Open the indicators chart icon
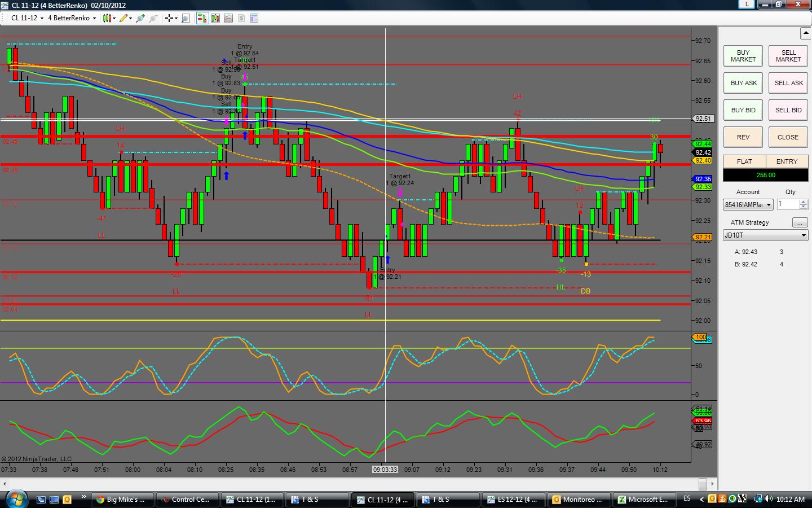The height and width of the screenshot is (508, 812). pyautogui.click(x=228, y=18)
